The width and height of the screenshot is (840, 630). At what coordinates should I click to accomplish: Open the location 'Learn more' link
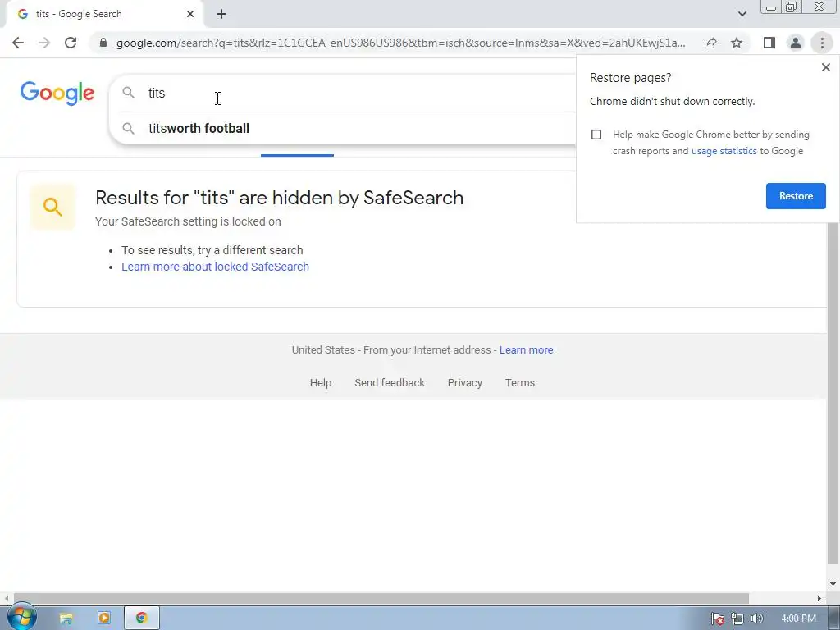tap(526, 350)
